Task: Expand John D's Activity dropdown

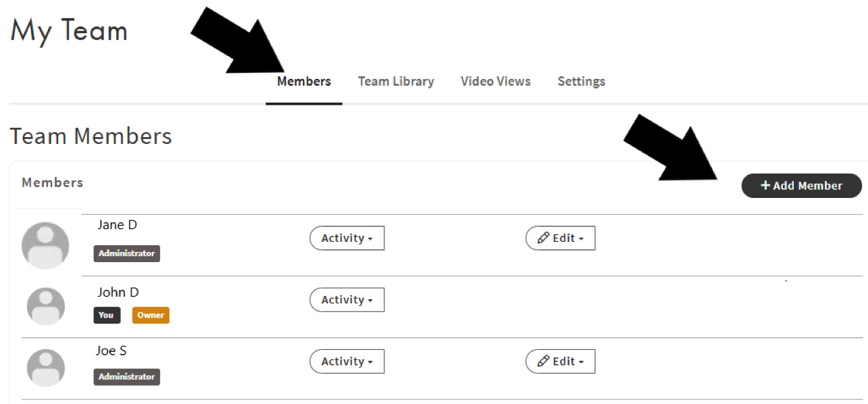Action: (347, 300)
